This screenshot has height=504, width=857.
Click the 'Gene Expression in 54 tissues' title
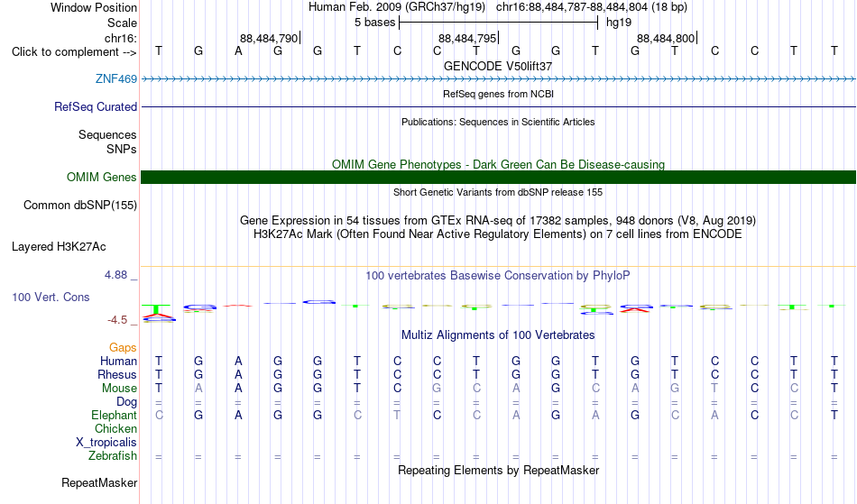[498, 221]
